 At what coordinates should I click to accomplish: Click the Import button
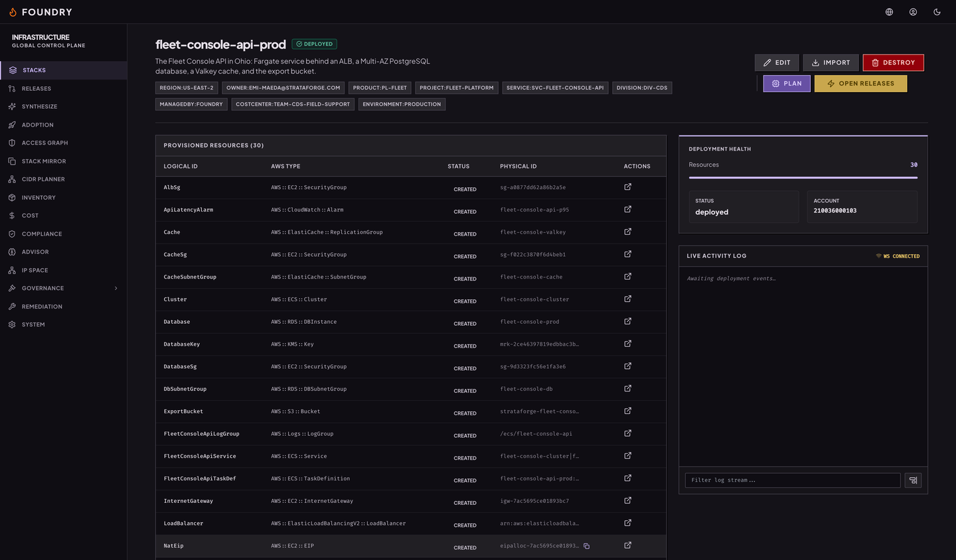pos(831,62)
